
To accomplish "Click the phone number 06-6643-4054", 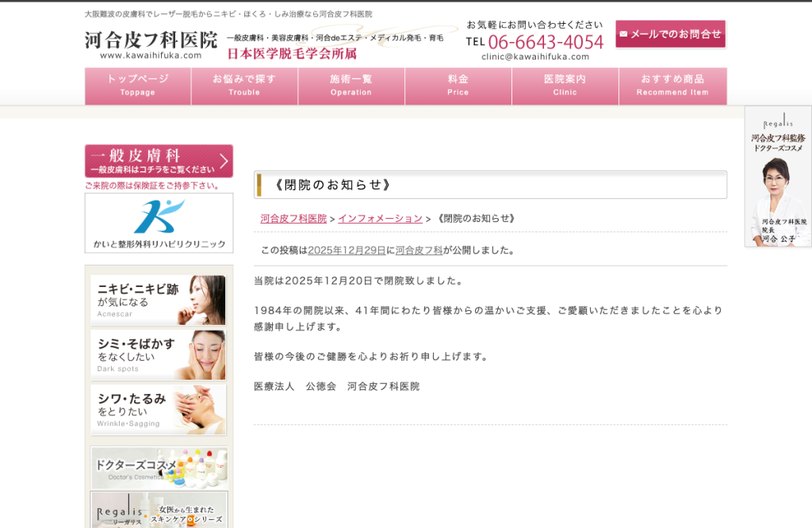I will click(546, 42).
